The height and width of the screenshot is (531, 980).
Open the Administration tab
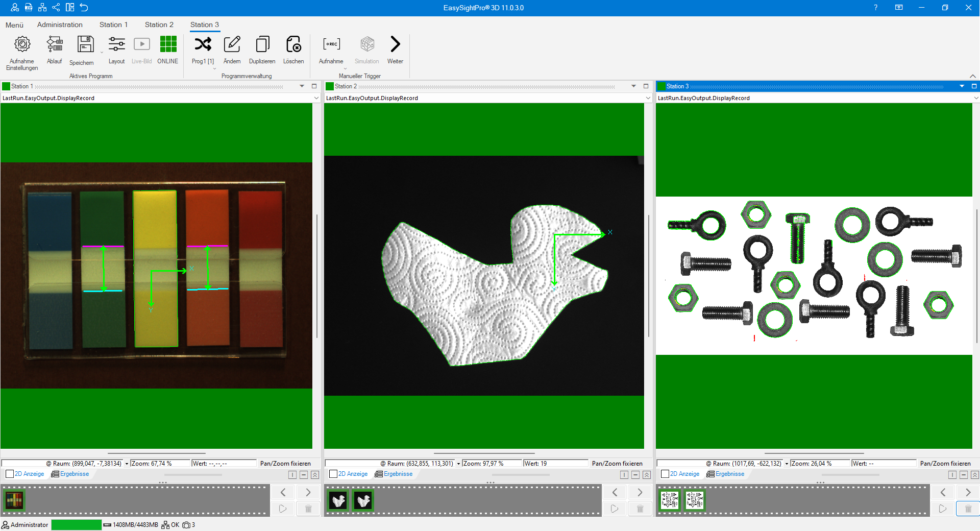pos(60,25)
